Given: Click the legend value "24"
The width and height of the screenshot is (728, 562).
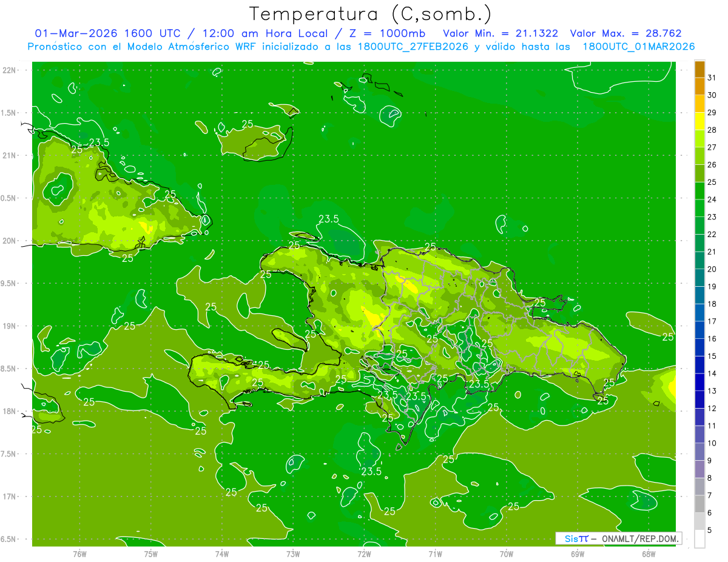Looking at the screenshot, I should (x=712, y=199).
